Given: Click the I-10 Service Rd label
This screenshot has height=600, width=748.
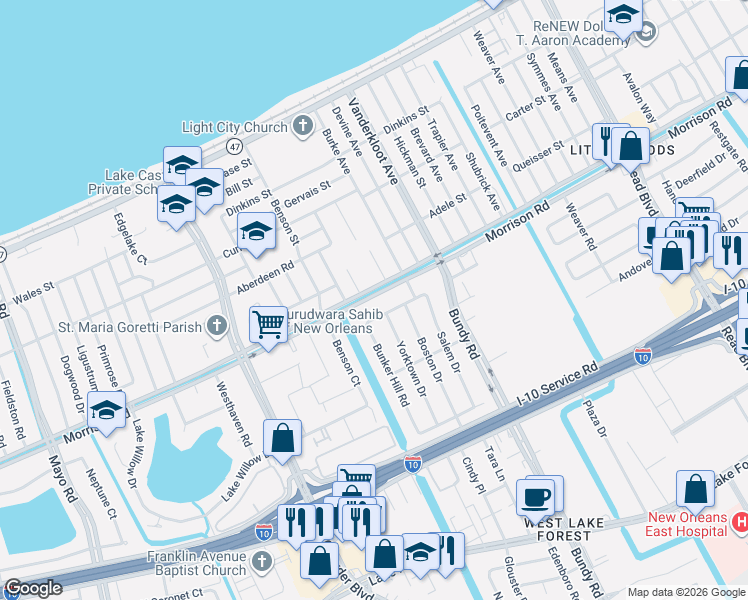Looking at the screenshot, I should pos(557,384).
